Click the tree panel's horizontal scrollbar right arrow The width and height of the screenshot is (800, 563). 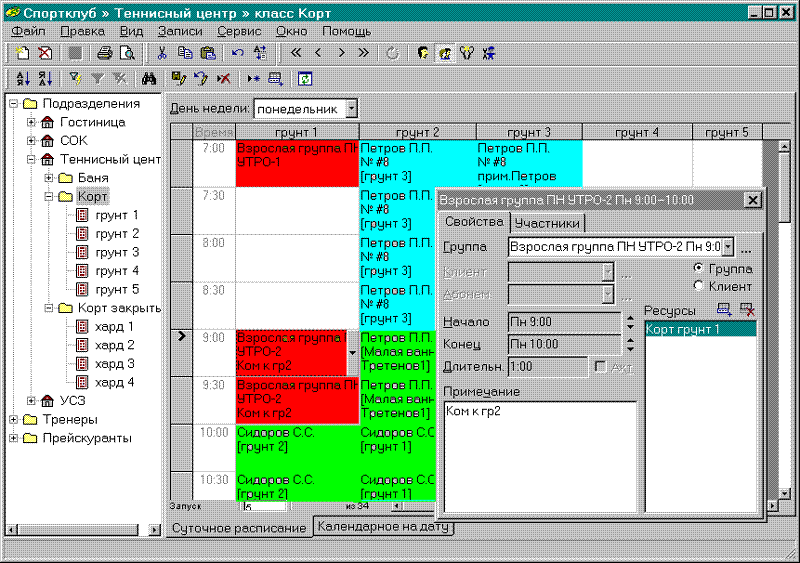click(x=155, y=530)
